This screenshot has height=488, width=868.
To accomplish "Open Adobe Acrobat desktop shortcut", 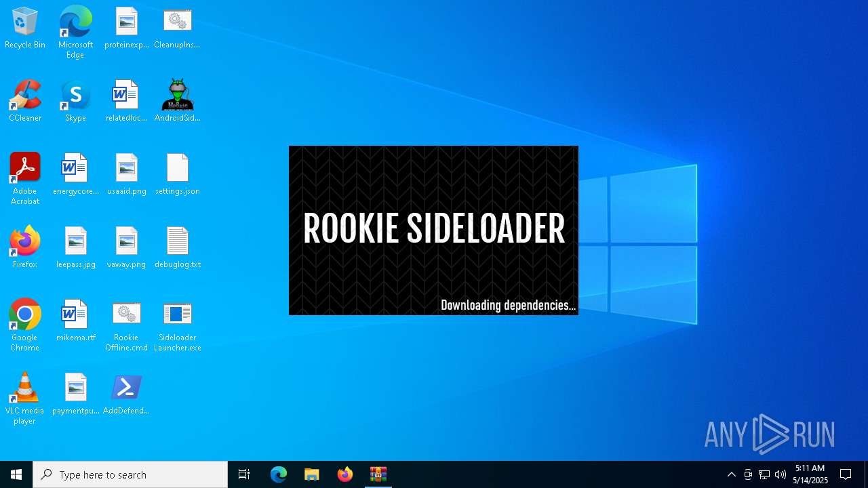I will coord(25,179).
